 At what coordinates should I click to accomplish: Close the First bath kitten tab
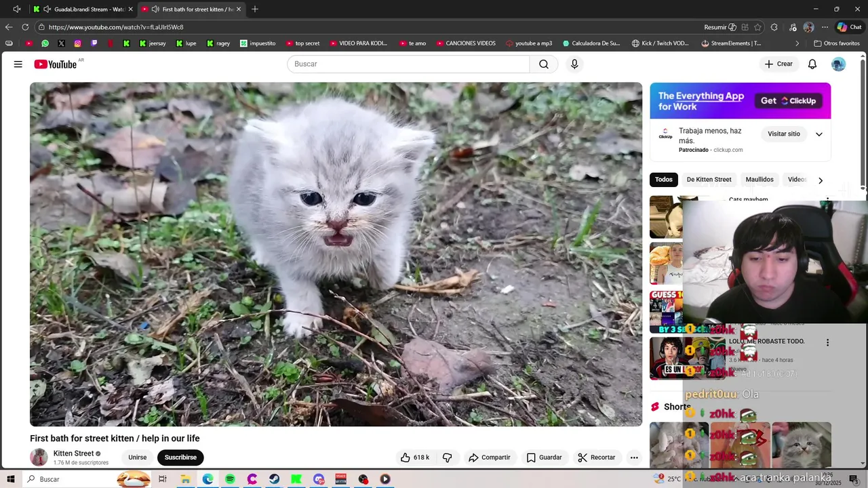click(239, 9)
